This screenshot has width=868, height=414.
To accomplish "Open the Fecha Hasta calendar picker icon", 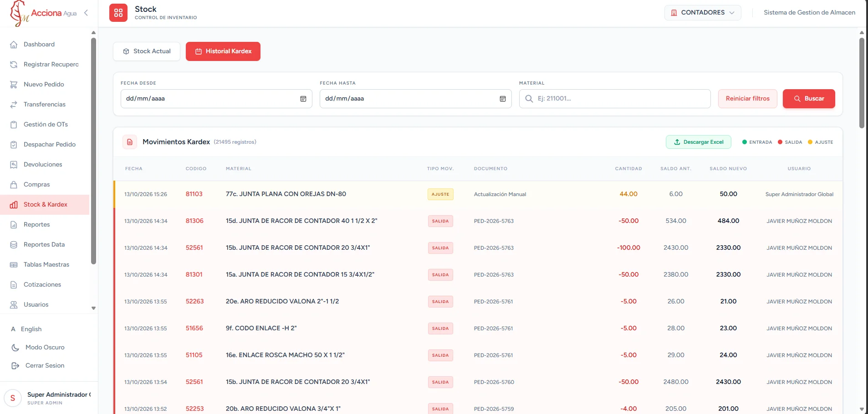I will pos(503,99).
